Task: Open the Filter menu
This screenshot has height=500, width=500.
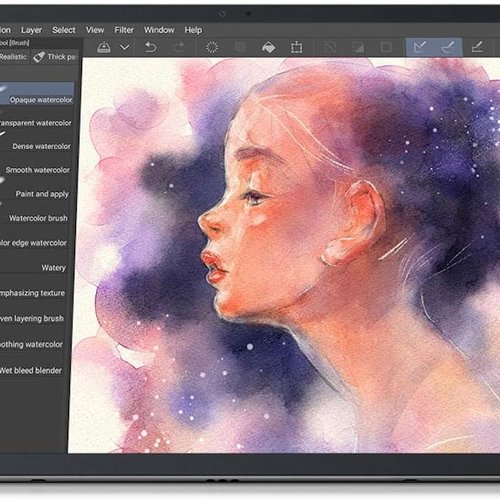Action: coord(124,30)
